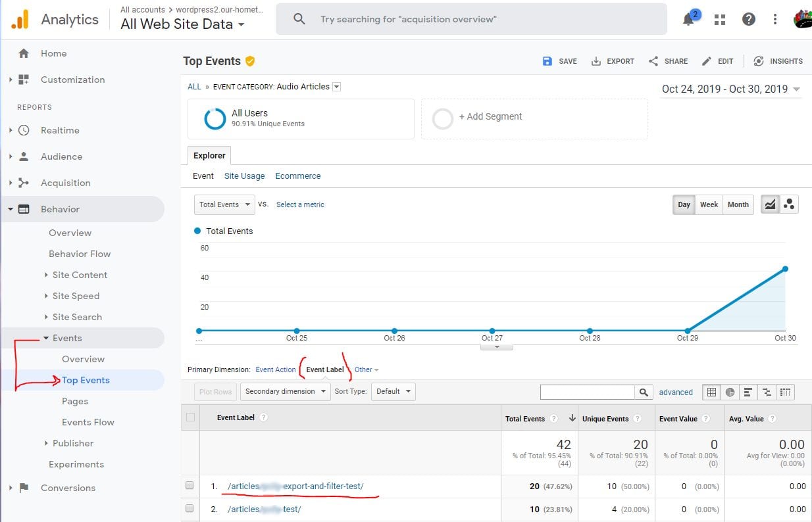The width and height of the screenshot is (812, 522).
Task: Open the Insights panel
Action: pyautogui.click(x=778, y=61)
